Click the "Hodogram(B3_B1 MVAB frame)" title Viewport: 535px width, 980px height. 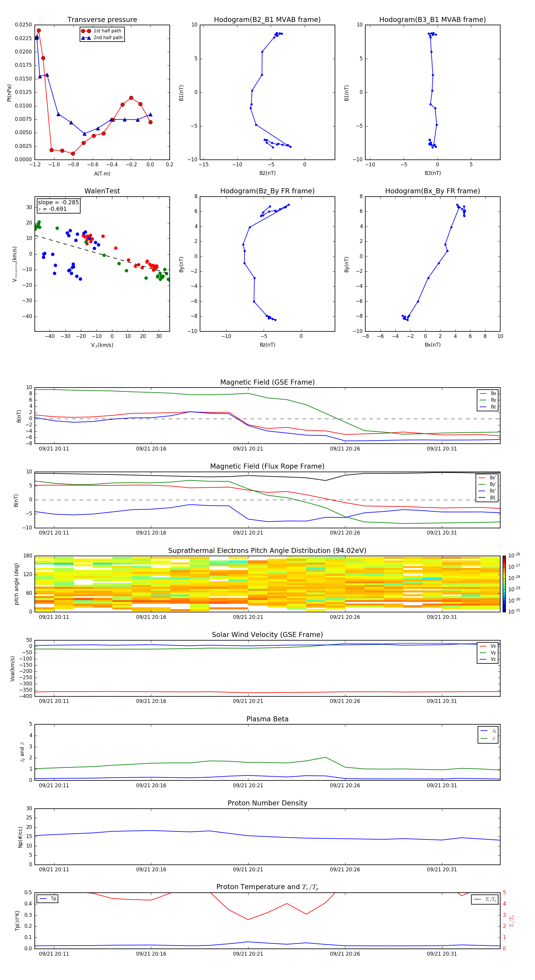click(432, 19)
